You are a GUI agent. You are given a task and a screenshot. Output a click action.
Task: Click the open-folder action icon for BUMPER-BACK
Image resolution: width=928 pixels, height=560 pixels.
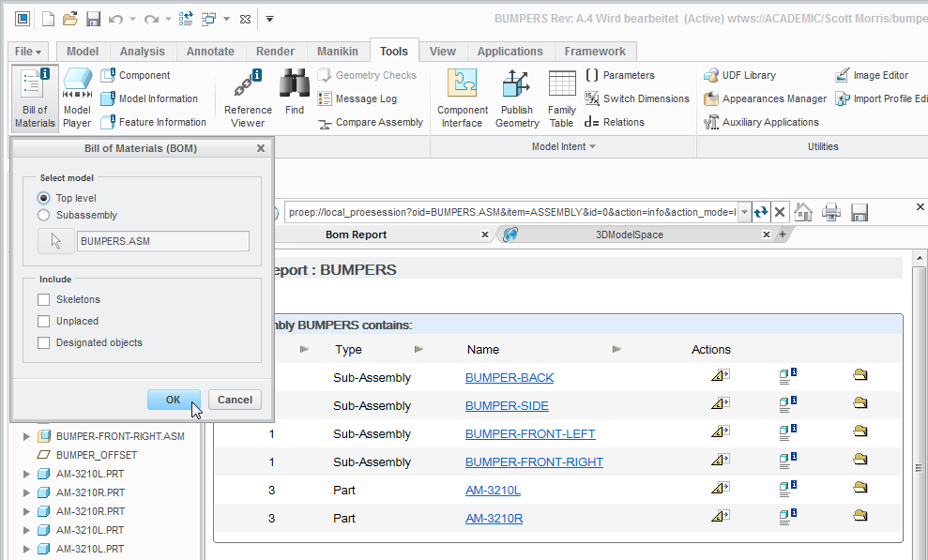point(860,375)
